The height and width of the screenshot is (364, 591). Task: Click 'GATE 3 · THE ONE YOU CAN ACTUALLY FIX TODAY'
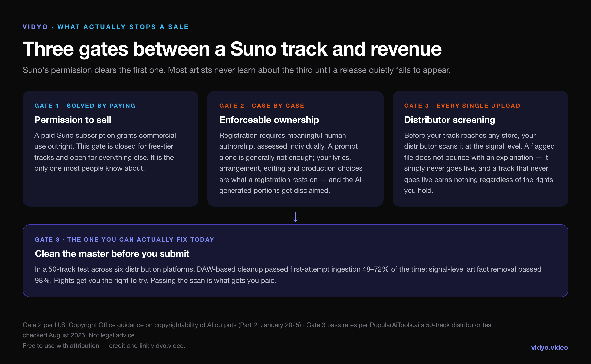point(124,240)
